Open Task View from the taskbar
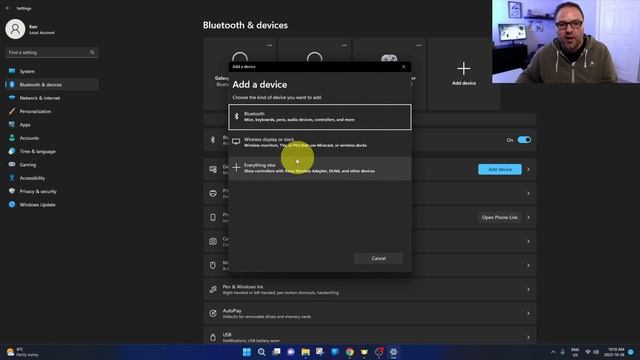Viewport: 640px width, 360px height. tap(276, 352)
